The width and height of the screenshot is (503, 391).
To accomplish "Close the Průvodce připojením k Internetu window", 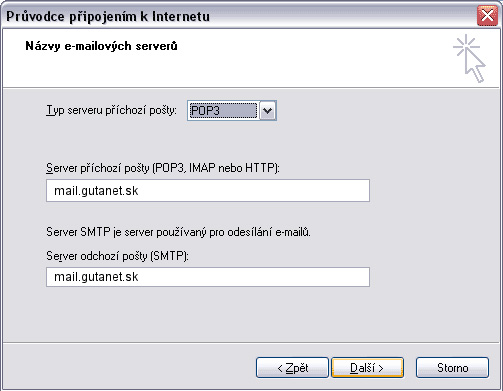I will (x=487, y=16).
